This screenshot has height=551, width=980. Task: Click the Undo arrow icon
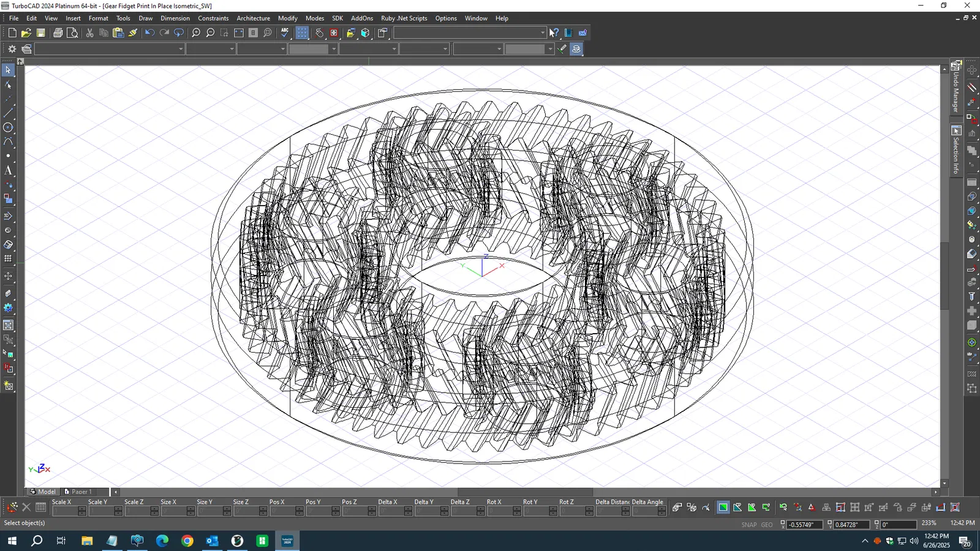[149, 33]
